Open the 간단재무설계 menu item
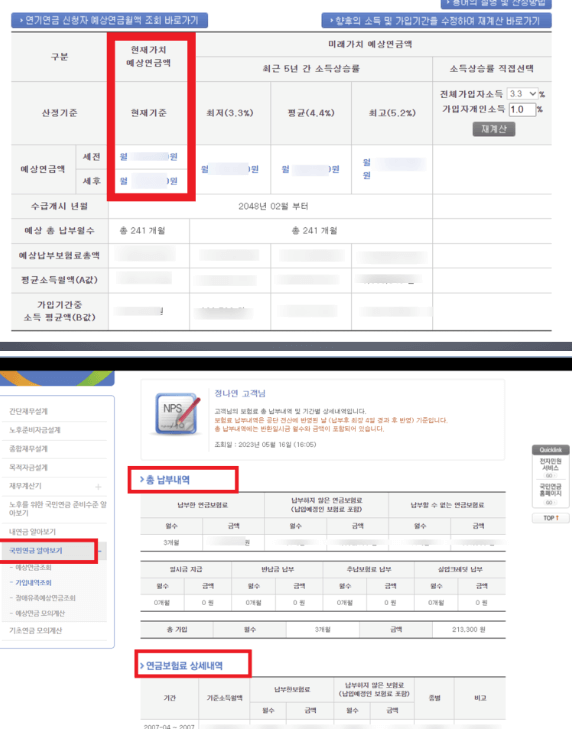This screenshot has width=572, height=729. pos(28,411)
